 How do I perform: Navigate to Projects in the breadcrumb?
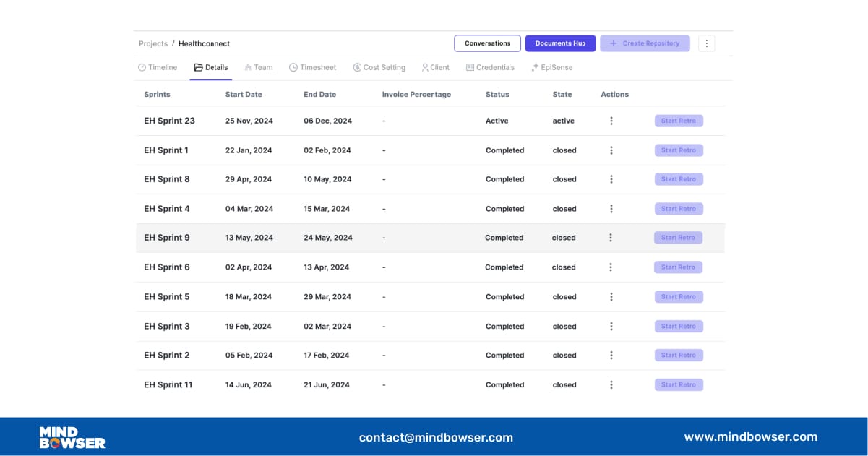(153, 44)
